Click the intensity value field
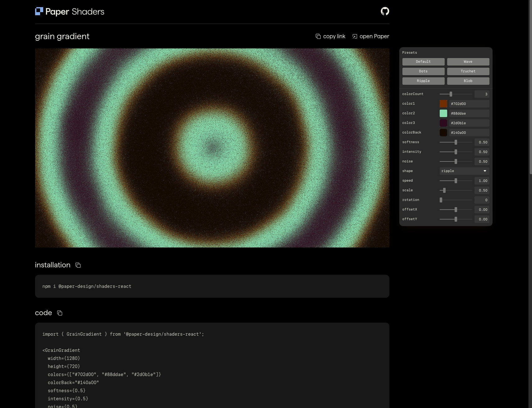 pyautogui.click(x=482, y=152)
